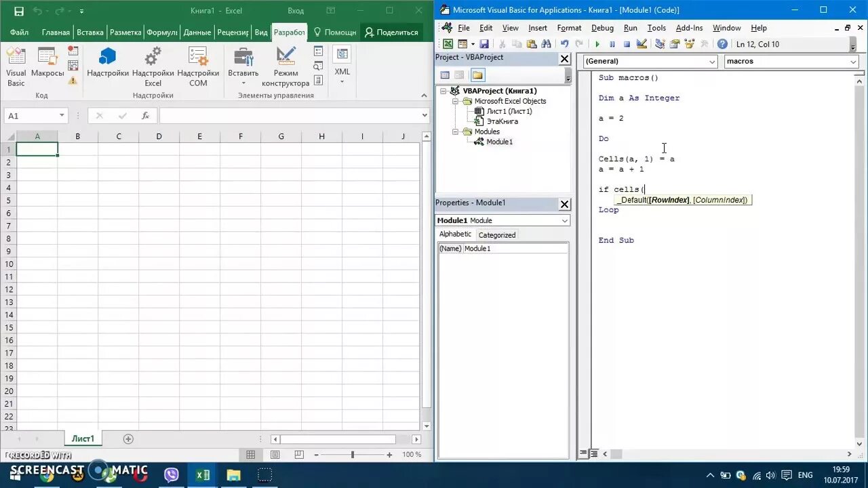Image resolution: width=868 pixels, height=488 pixels.
Task: Open the macros procedure dropdown
Action: click(853, 62)
